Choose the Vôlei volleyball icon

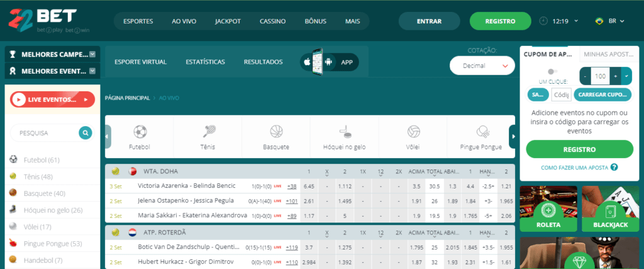[413, 132]
